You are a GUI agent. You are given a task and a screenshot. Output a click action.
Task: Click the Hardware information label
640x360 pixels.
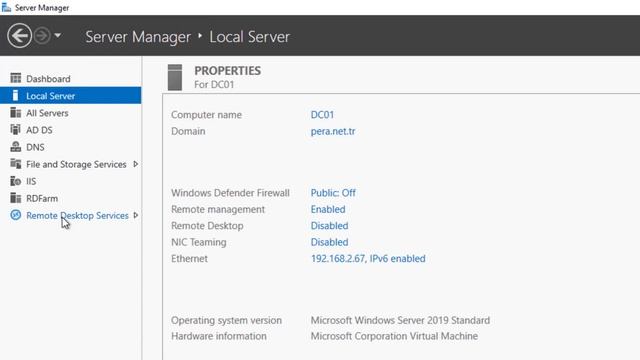pos(218,336)
